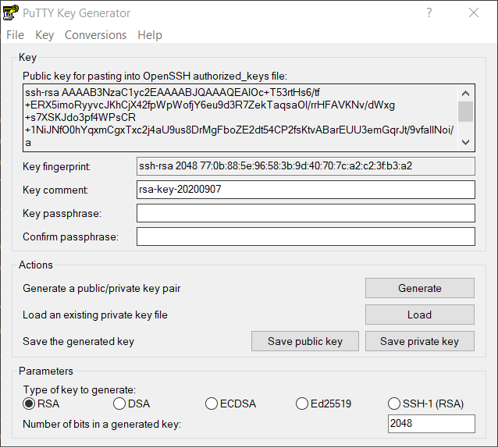The image size is (498, 448).
Task: Click the Key fingerprint field
Action: 306,166
